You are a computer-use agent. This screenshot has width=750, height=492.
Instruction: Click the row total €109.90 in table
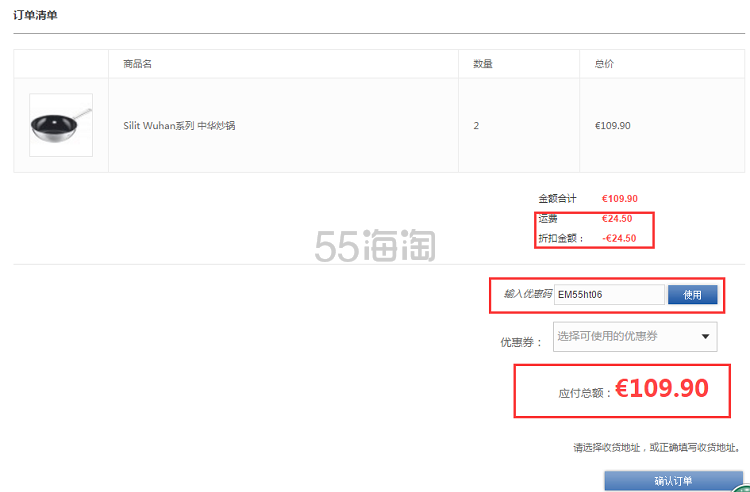click(612, 126)
